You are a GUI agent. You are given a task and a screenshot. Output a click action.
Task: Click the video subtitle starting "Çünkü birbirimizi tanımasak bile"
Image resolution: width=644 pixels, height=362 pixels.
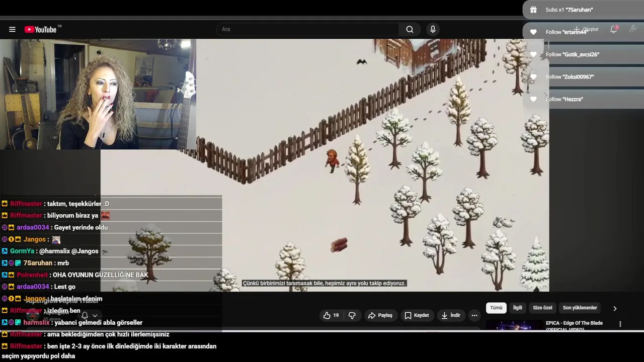(324, 284)
